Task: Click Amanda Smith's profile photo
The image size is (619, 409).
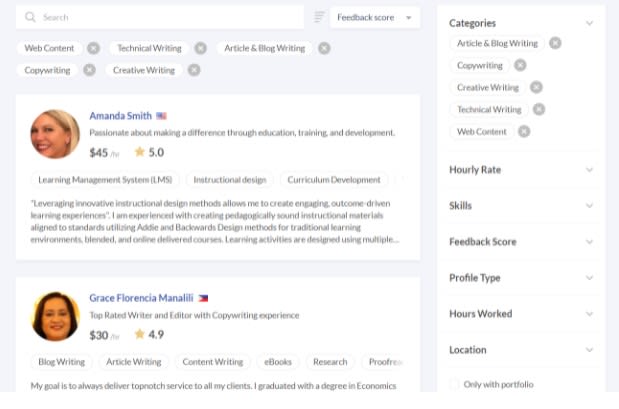Action: pyautogui.click(x=55, y=134)
